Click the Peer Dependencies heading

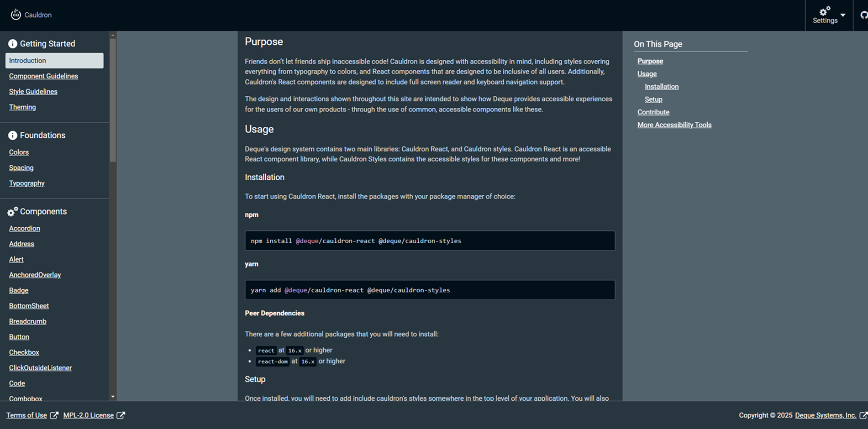[274, 313]
